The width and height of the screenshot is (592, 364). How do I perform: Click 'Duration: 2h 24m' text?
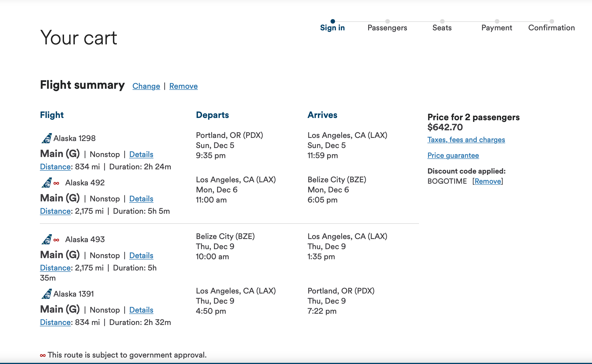point(140,167)
